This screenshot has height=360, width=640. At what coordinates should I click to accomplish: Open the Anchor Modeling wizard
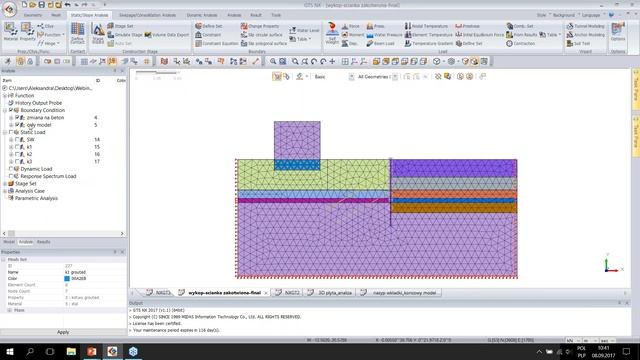(585, 35)
